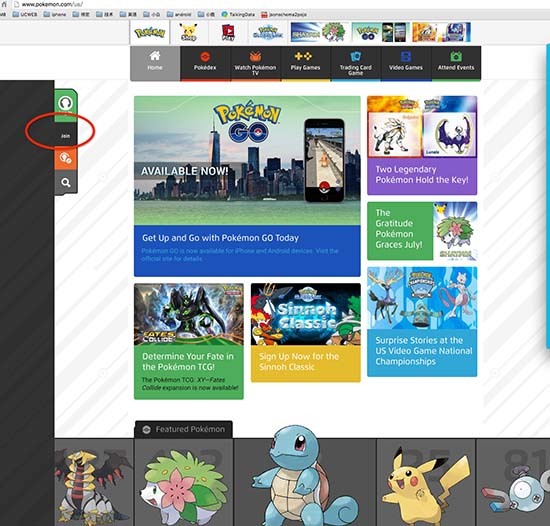Open the orange Pokémon Trainer Club icon

(66, 159)
